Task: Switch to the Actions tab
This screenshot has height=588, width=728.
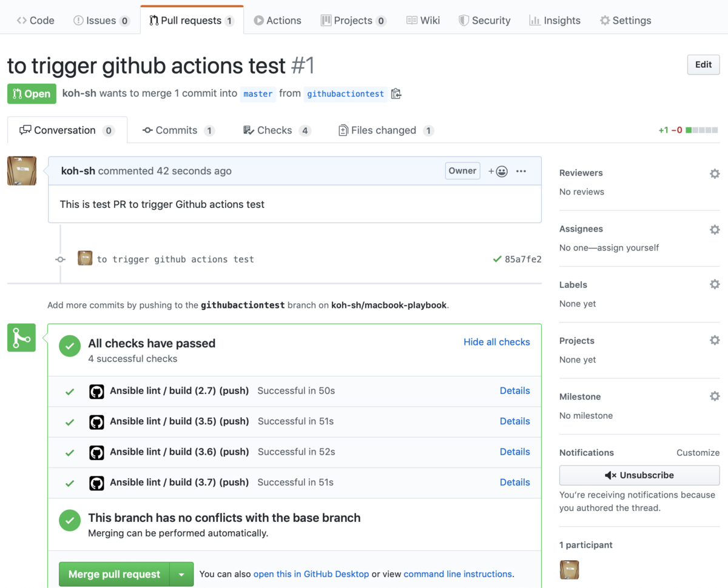Action: [x=277, y=20]
